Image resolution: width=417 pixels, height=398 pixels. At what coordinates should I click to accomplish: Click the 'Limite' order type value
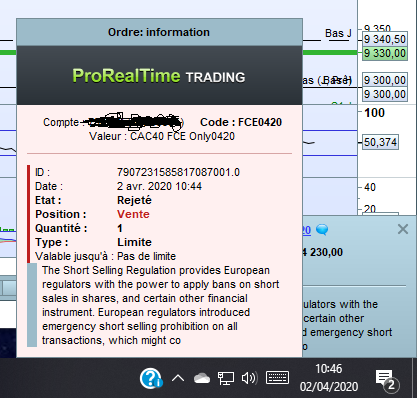point(134,242)
